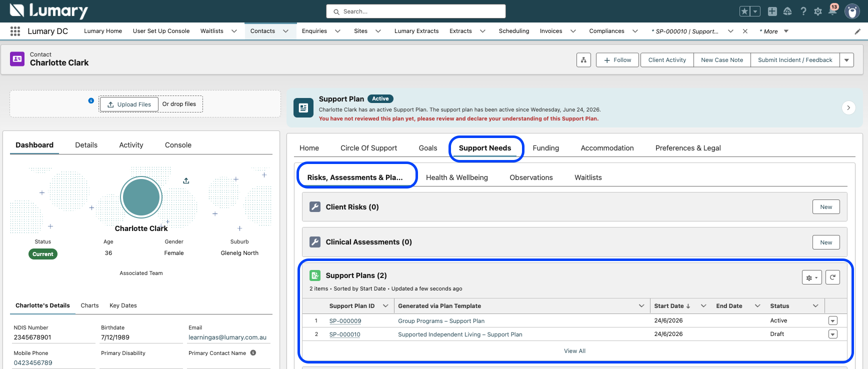This screenshot has height=369, width=868.
Task: Open the SP-000010 support plan link
Action: tap(344, 334)
